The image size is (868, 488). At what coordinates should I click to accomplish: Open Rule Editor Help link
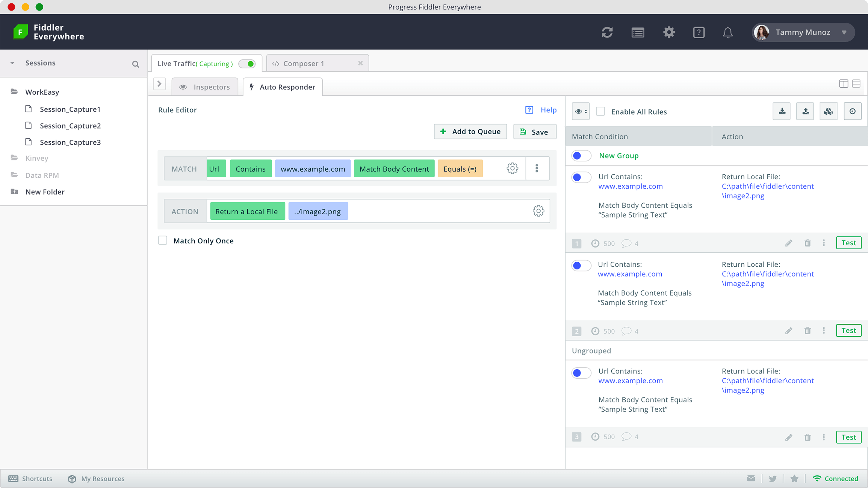coord(541,110)
